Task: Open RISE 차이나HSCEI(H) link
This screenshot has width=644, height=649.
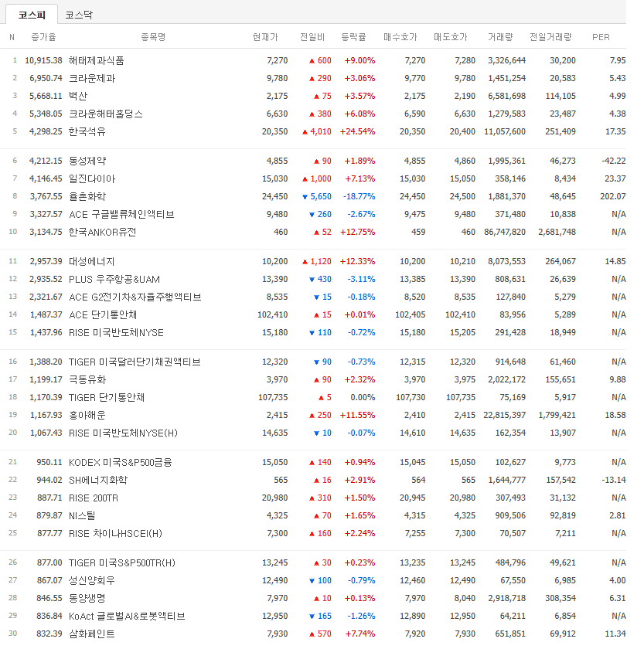Action: point(115,534)
